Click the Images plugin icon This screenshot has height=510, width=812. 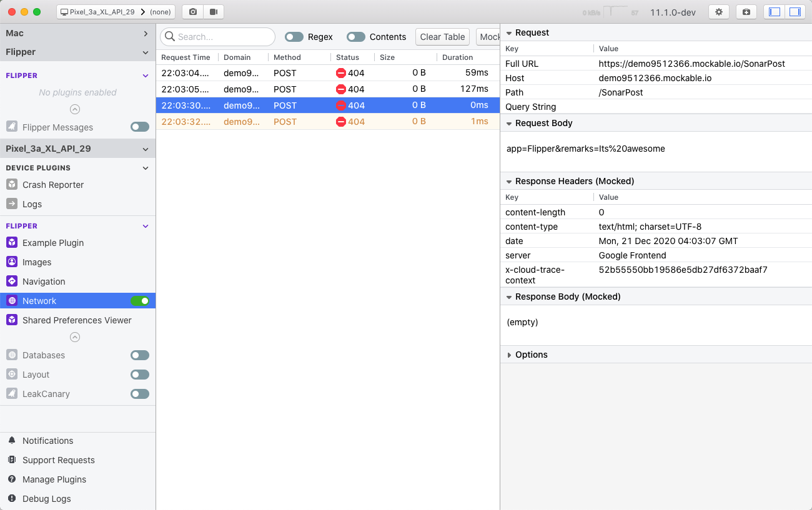click(11, 262)
